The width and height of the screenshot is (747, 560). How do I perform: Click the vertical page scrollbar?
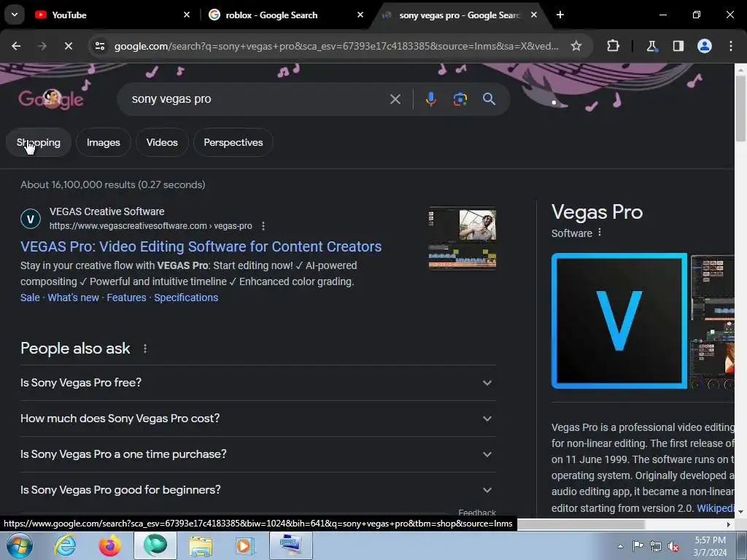pos(740,109)
